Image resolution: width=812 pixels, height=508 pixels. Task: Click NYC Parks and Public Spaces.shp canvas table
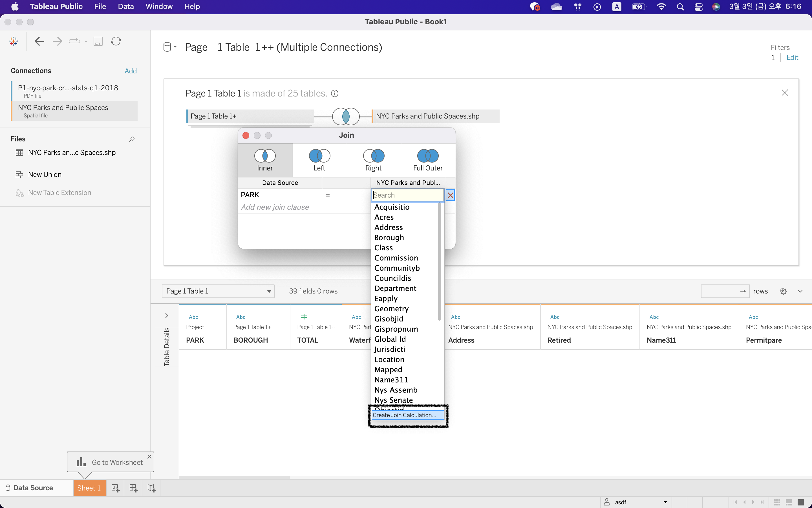pyautogui.click(x=436, y=116)
